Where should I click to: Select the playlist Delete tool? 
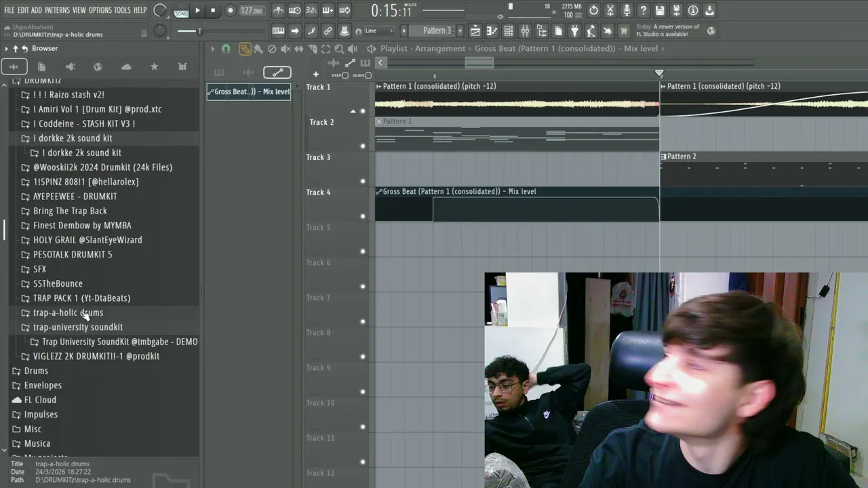click(x=272, y=49)
